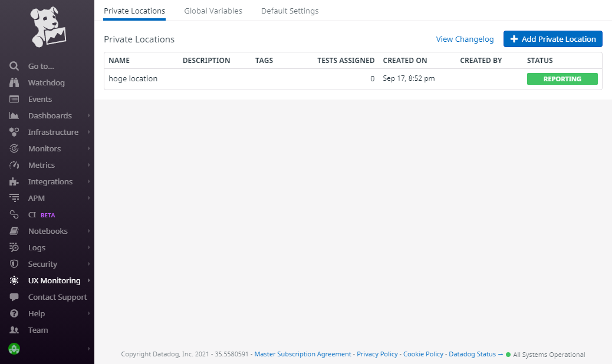Switch to the Default Settings tab
The width and height of the screenshot is (612, 364).
[x=289, y=11]
